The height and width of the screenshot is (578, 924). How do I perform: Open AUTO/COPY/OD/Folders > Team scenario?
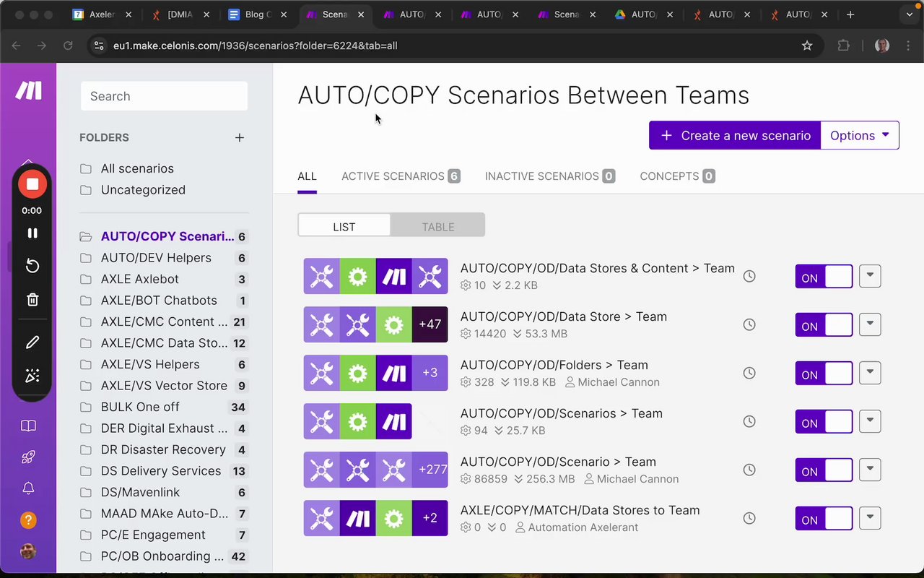point(554,365)
